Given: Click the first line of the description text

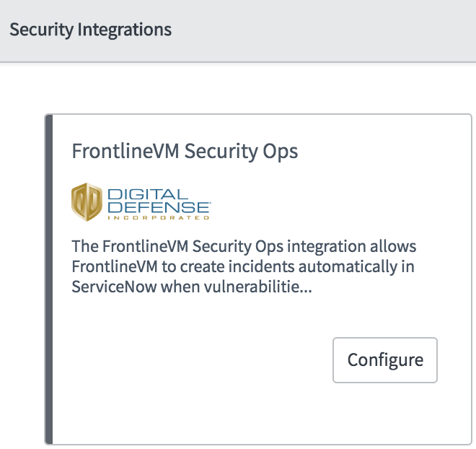Looking at the screenshot, I should [244, 247].
